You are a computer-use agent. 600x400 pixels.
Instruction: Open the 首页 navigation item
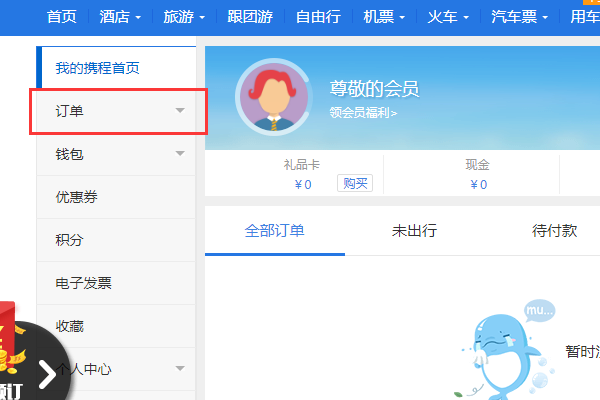tap(61, 17)
